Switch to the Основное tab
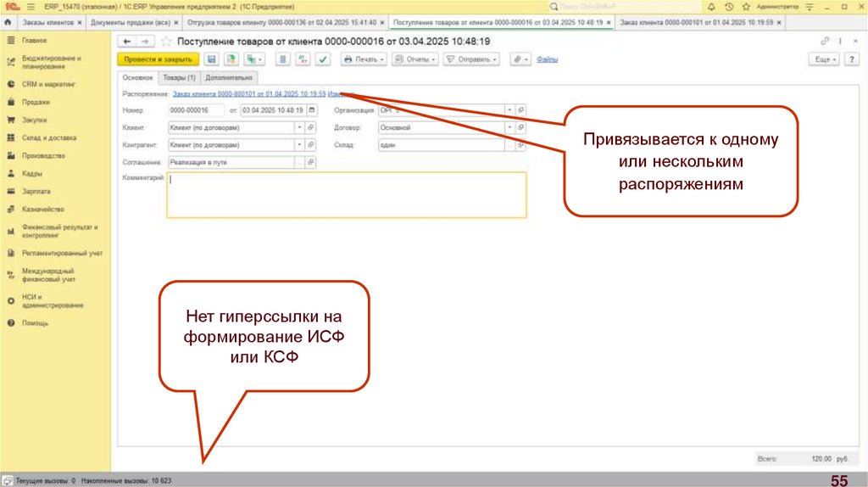This screenshot has width=868, height=487. point(138,77)
